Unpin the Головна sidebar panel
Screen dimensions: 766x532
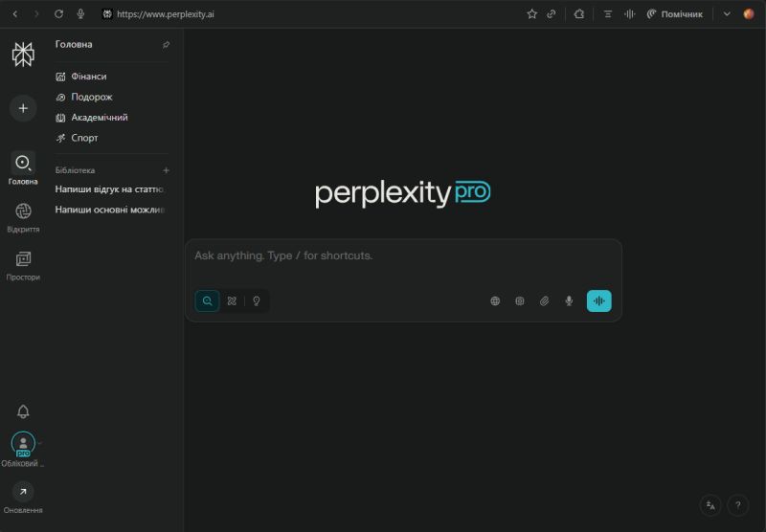[166, 44]
